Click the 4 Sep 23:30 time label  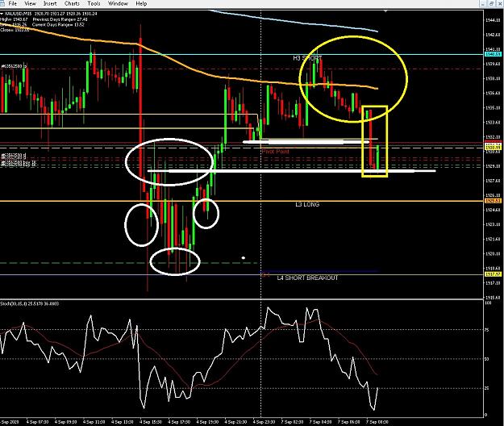pyautogui.click(x=264, y=422)
